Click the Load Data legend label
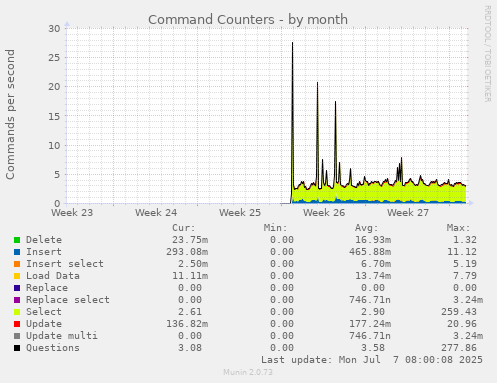 (53, 276)
